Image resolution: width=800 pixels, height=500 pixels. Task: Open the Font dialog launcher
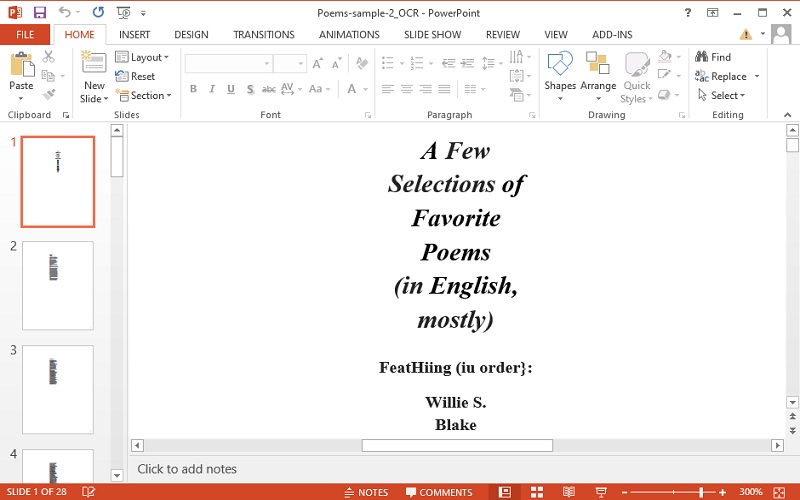[368, 115]
